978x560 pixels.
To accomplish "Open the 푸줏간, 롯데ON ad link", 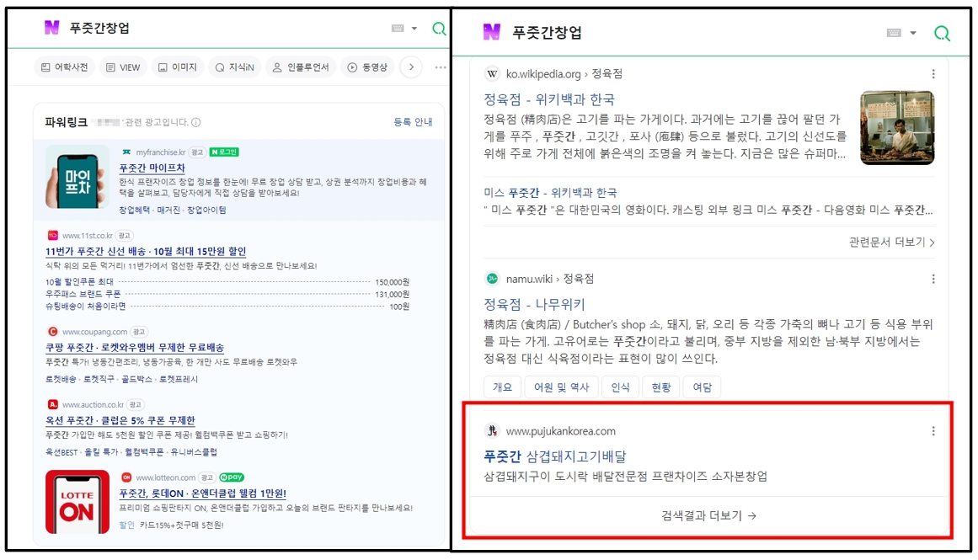I will (x=203, y=493).
